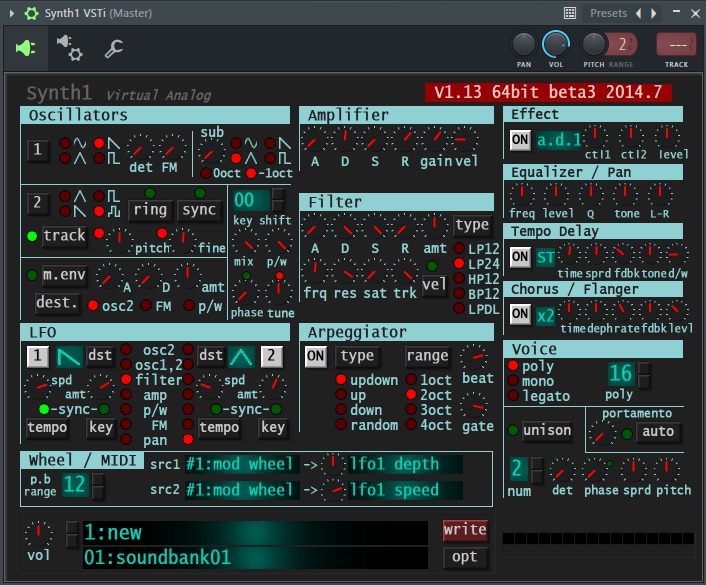
Task: Click the p.b range stepper
Action: pos(98,486)
